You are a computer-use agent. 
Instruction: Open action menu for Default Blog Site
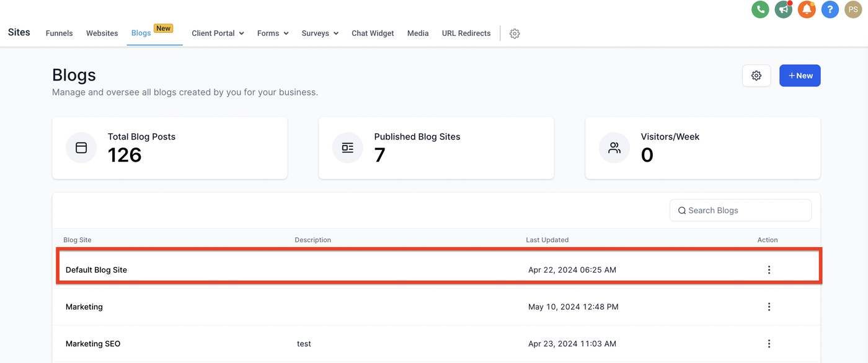[x=769, y=270]
